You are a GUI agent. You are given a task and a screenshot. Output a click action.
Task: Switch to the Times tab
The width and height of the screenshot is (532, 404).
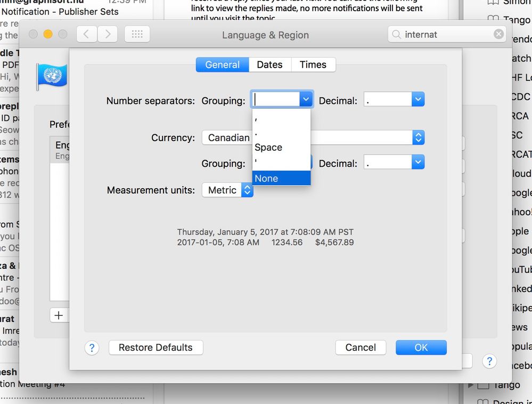[313, 64]
